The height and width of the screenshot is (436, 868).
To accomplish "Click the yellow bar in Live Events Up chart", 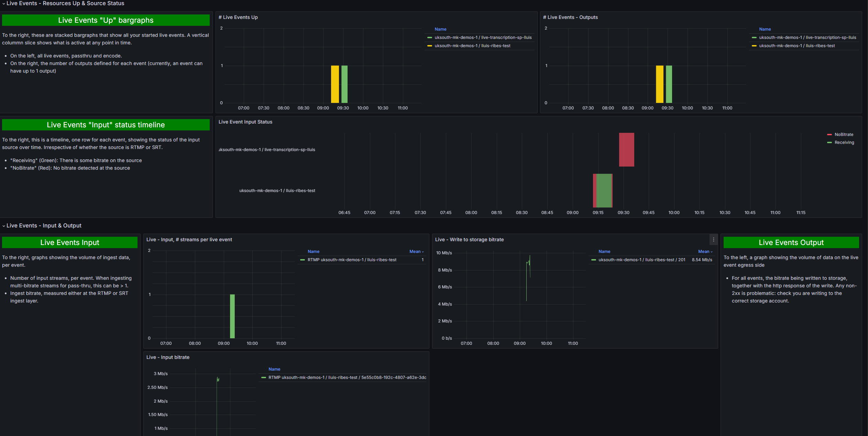I will (x=334, y=84).
